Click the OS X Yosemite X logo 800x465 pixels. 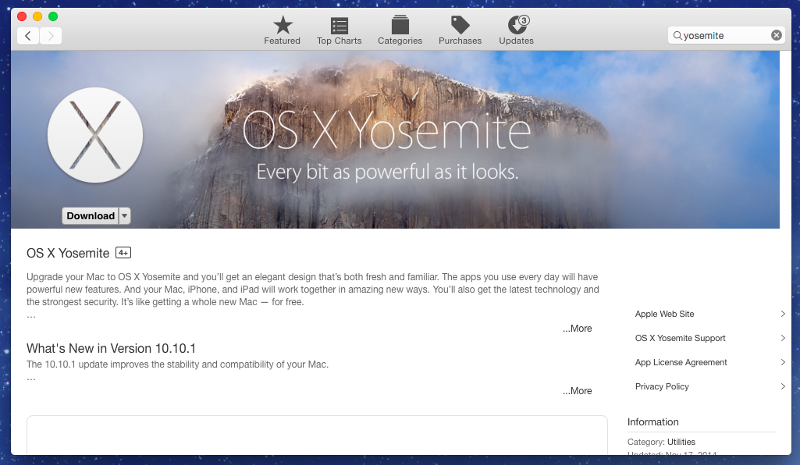pyautogui.click(x=95, y=135)
